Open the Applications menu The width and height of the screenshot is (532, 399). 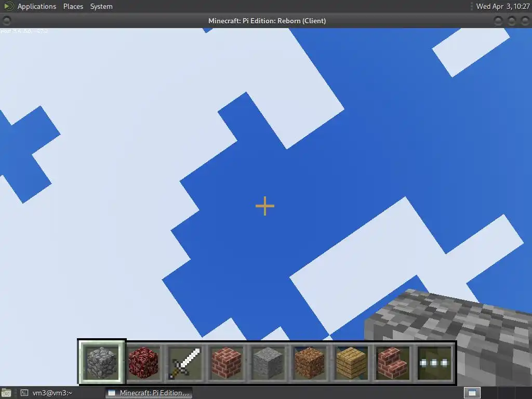click(37, 6)
